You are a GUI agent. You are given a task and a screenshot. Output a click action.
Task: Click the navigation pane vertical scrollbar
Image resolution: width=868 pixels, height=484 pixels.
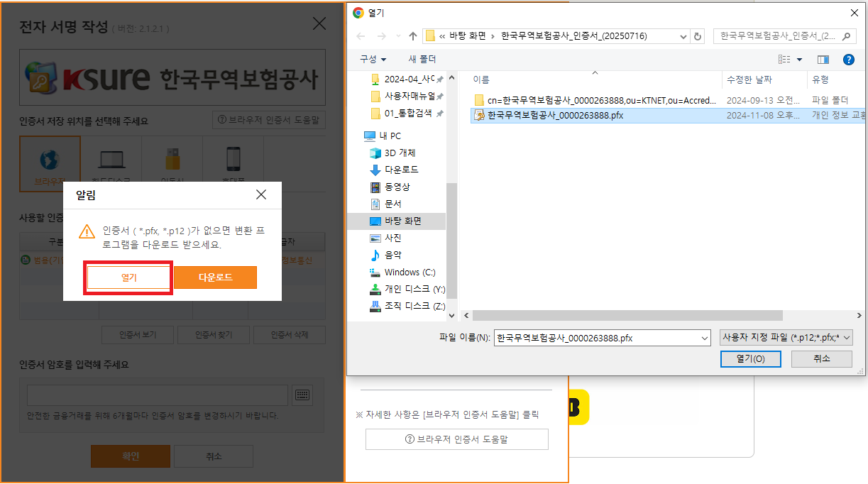tap(451, 241)
